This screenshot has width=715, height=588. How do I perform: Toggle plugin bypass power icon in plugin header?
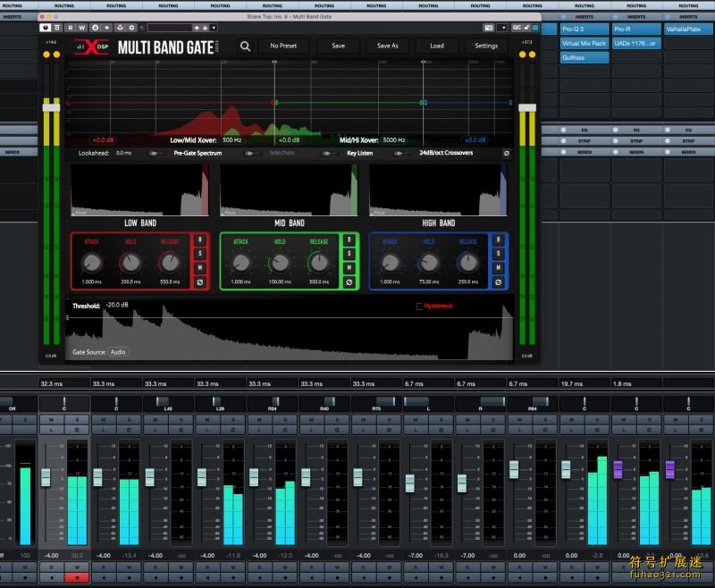point(46,28)
